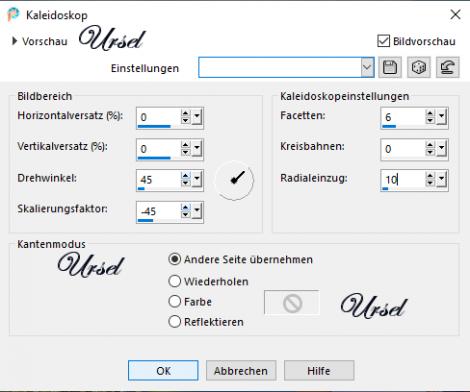Open Drehwinkel slider dropdown arrow

click(x=197, y=179)
